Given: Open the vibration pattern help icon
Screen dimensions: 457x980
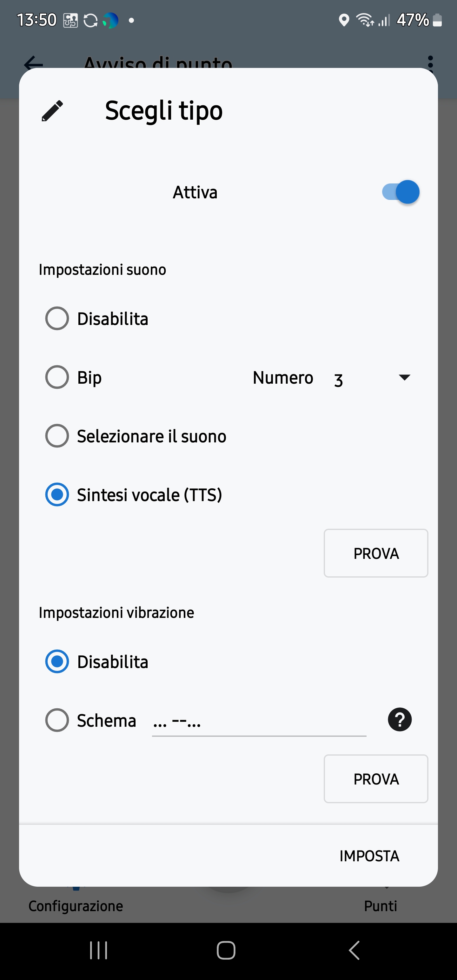Looking at the screenshot, I should [400, 720].
